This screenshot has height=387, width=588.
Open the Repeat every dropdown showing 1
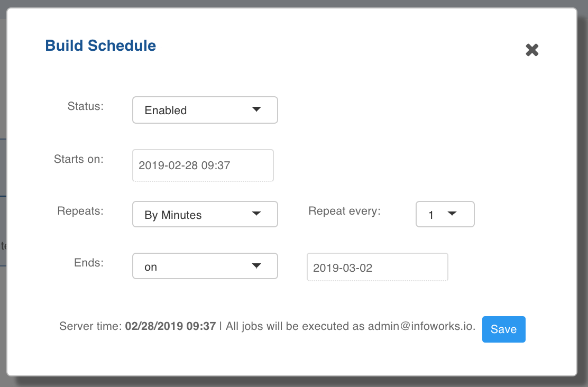[x=445, y=214]
